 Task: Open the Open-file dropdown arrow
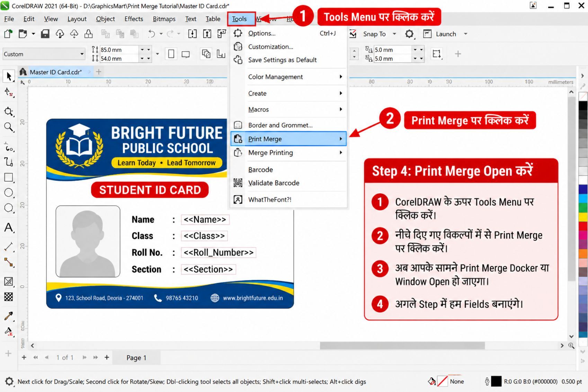pos(34,34)
